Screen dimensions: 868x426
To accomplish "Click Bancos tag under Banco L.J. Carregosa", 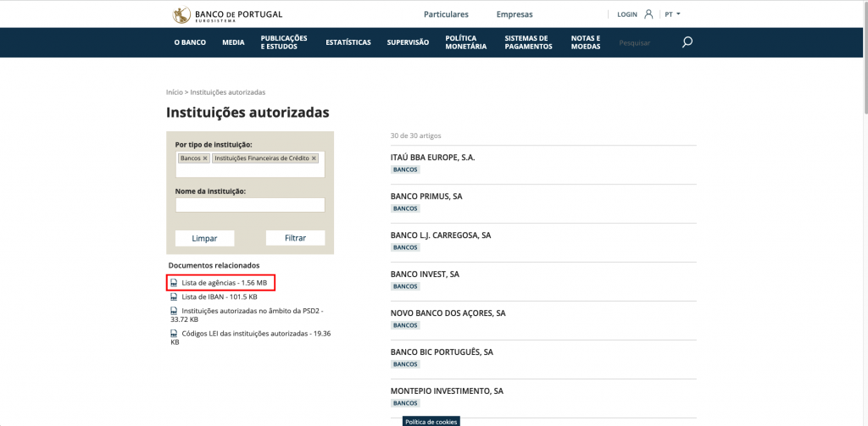I will point(405,247).
